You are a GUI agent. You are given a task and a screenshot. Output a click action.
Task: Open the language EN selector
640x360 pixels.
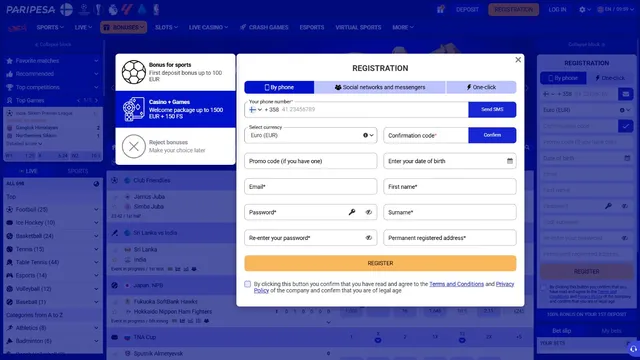615,9
